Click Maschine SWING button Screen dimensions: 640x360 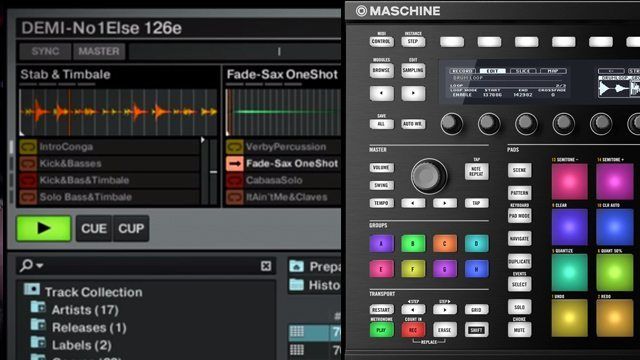click(x=382, y=185)
